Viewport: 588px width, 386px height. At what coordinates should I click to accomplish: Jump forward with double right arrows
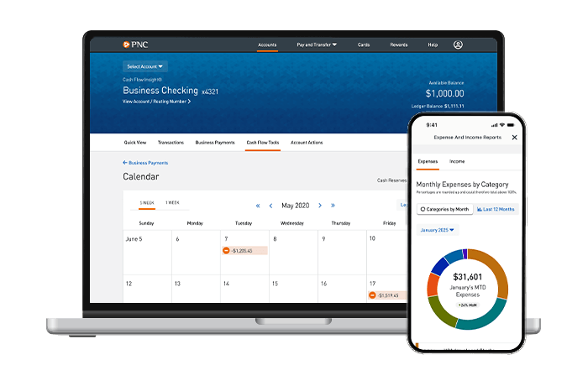point(333,206)
